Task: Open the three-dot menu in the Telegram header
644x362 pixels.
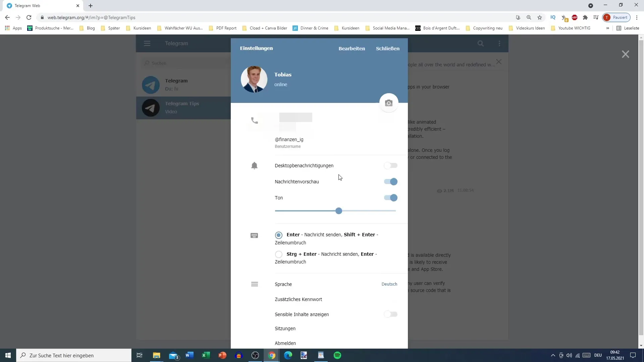Action: [499, 43]
